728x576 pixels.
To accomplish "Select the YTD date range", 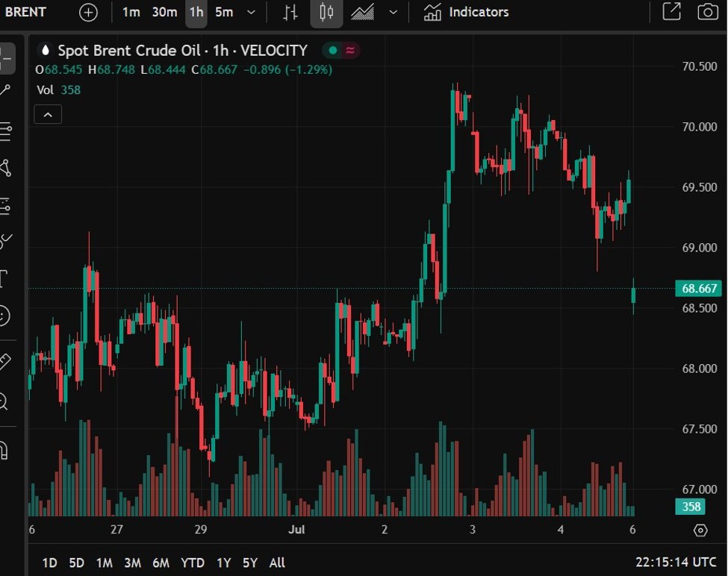I will click(x=193, y=563).
